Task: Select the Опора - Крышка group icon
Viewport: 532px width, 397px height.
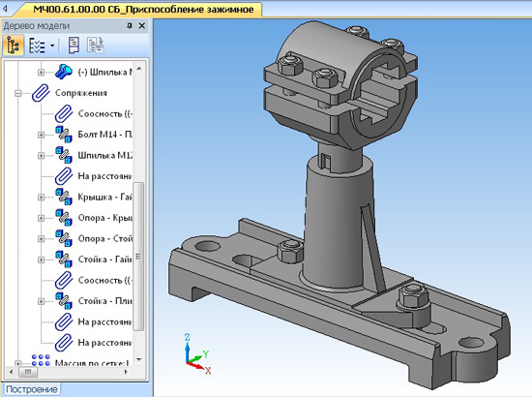Action: (64, 218)
